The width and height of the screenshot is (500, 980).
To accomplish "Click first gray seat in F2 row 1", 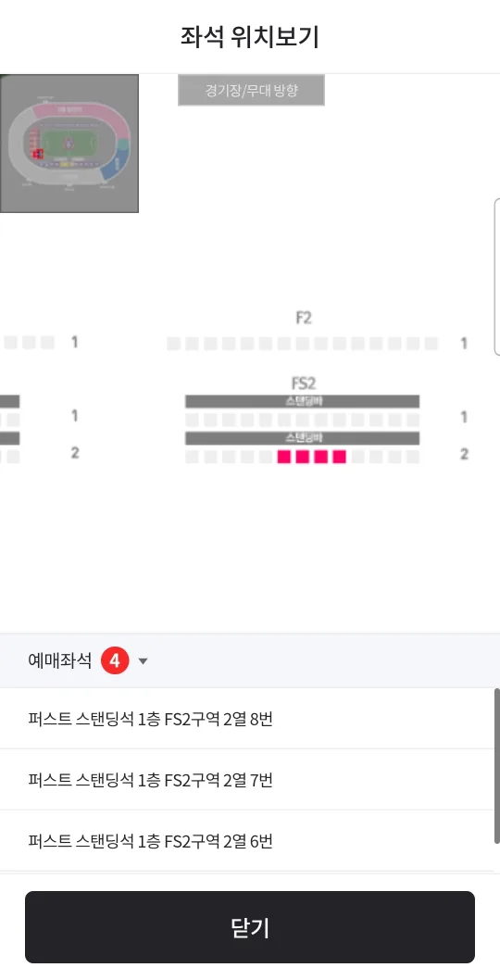I will [174, 343].
